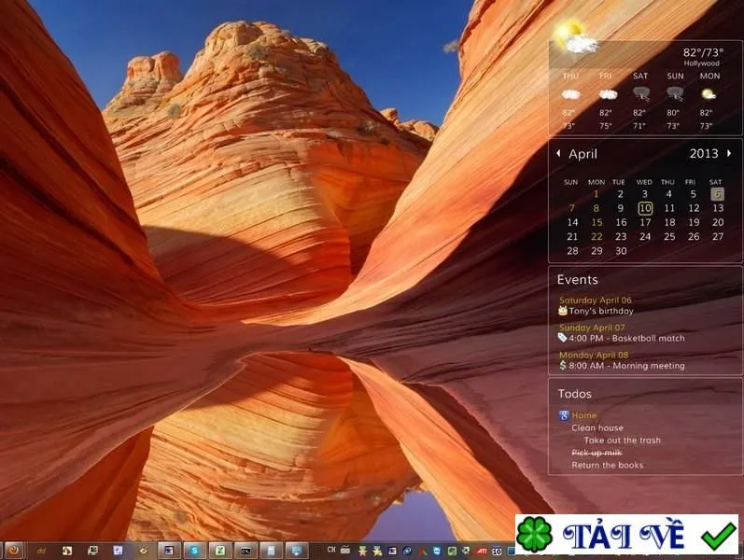This screenshot has height=560, width=744.
Task: Open the Tony's birthday event
Action: (x=601, y=311)
